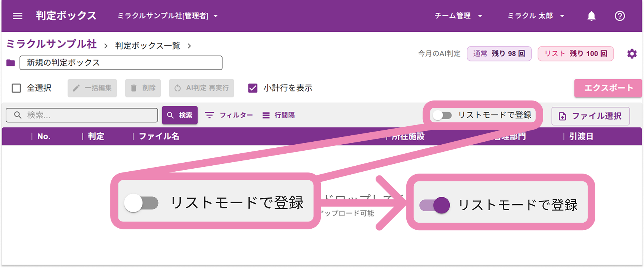Click the ファイル選択 button
This screenshot has width=644, height=268.
[590, 116]
